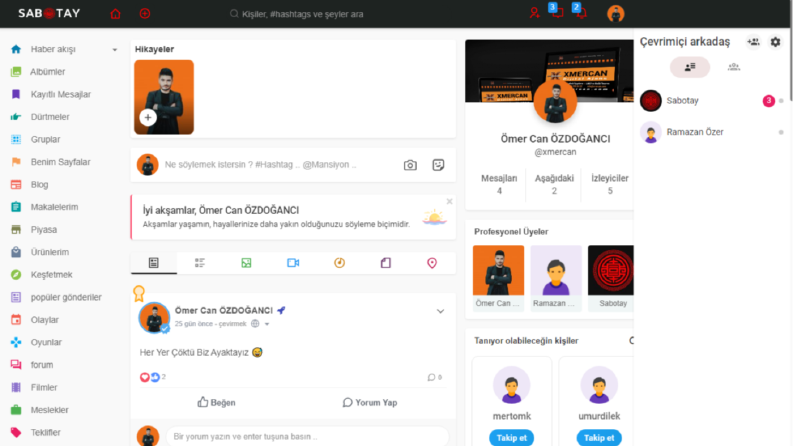Open the messages icon with badge 3
Image resolution: width=793 pixels, height=446 pixels.
[557, 13]
